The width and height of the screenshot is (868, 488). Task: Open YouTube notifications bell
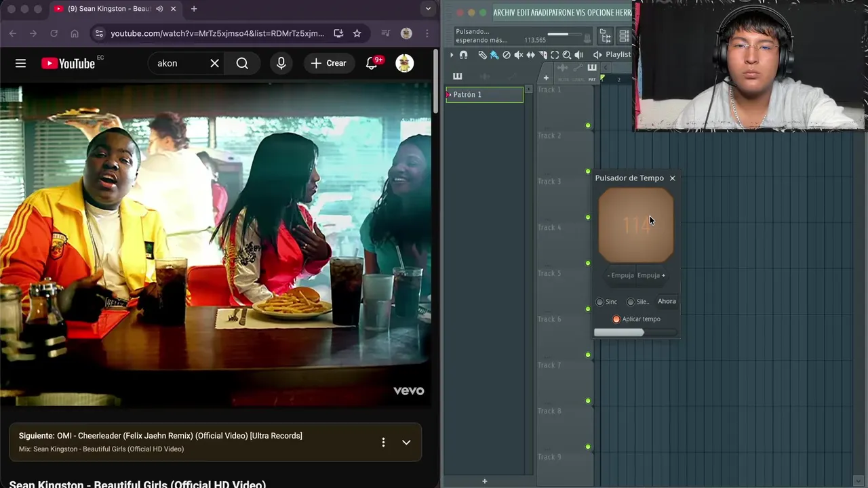[372, 63]
